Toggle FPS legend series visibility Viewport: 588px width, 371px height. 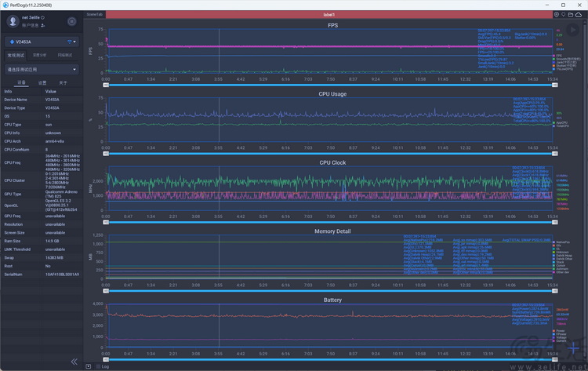point(557,56)
